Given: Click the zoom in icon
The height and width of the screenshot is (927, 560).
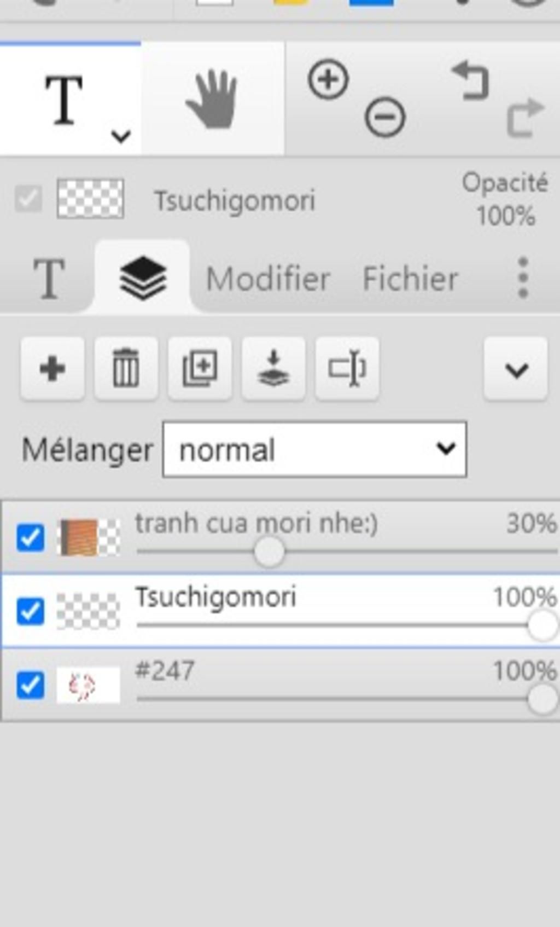Looking at the screenshot, I should tap(328, 80).
